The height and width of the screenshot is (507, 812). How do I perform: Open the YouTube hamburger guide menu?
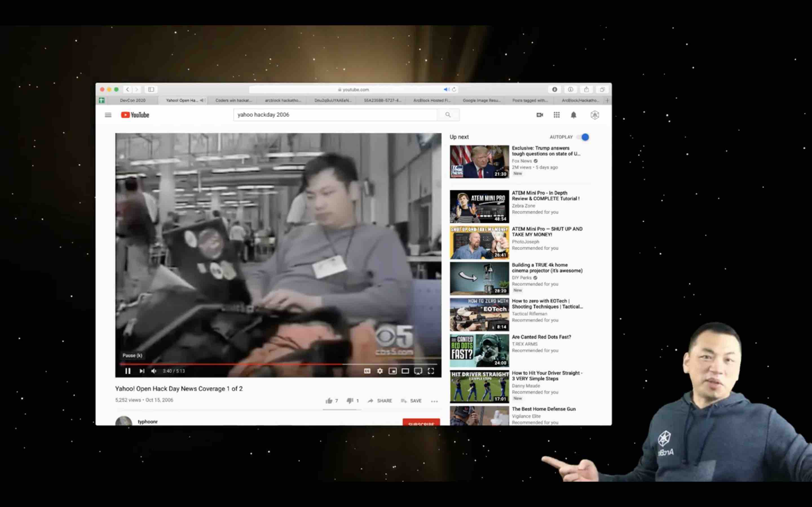(x=108, y=115)
